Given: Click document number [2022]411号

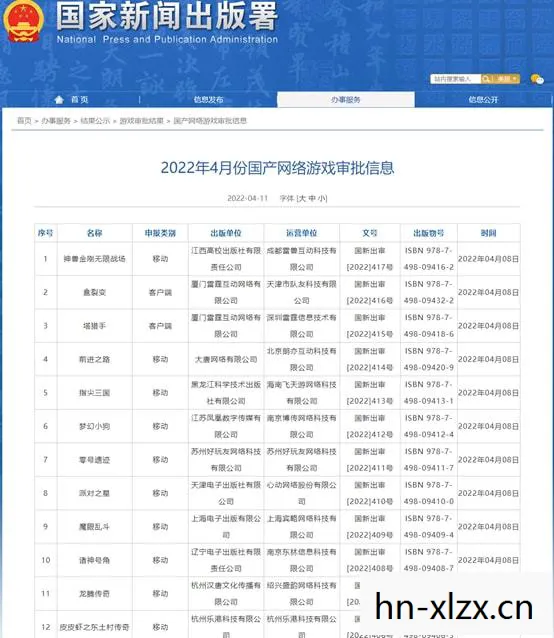Looking at the screenshot, I should click(x=370, y=468).
